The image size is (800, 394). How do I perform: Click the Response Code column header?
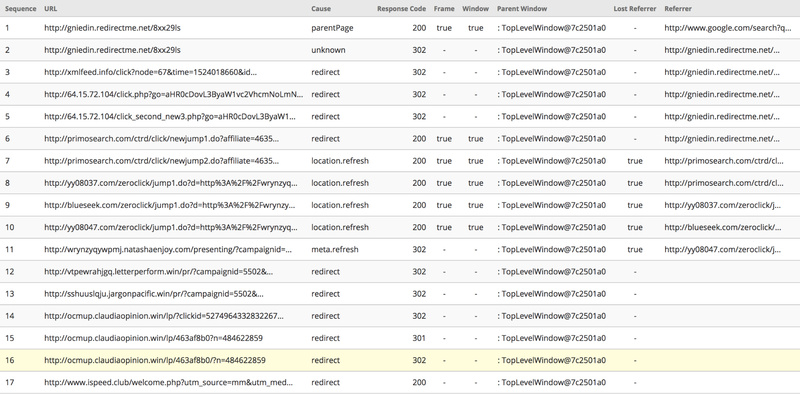pos(402,9)
